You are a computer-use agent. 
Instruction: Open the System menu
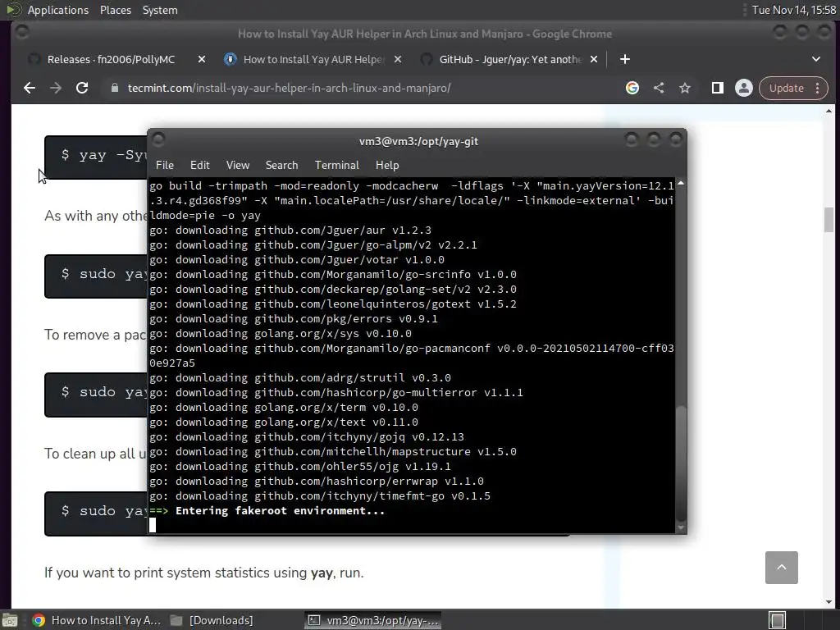click(x=160, y=10)
